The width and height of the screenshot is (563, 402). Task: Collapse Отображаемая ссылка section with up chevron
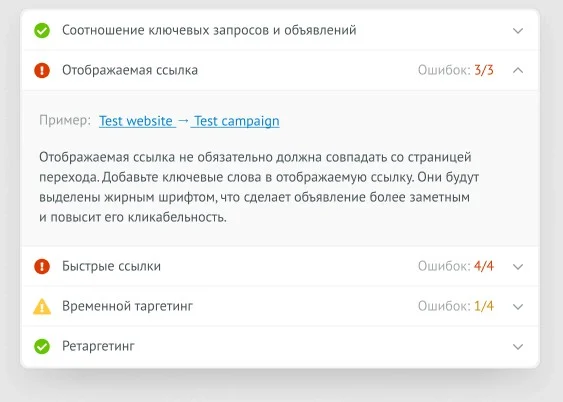pyautogui.click(x=518, y=70)
